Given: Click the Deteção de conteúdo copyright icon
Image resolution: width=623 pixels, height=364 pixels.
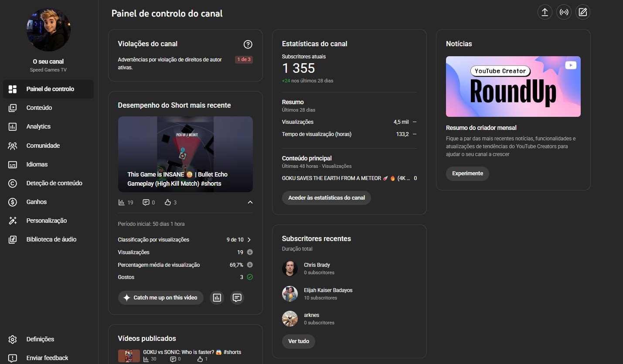Looking at the screenshot, I should pos(13,183).
